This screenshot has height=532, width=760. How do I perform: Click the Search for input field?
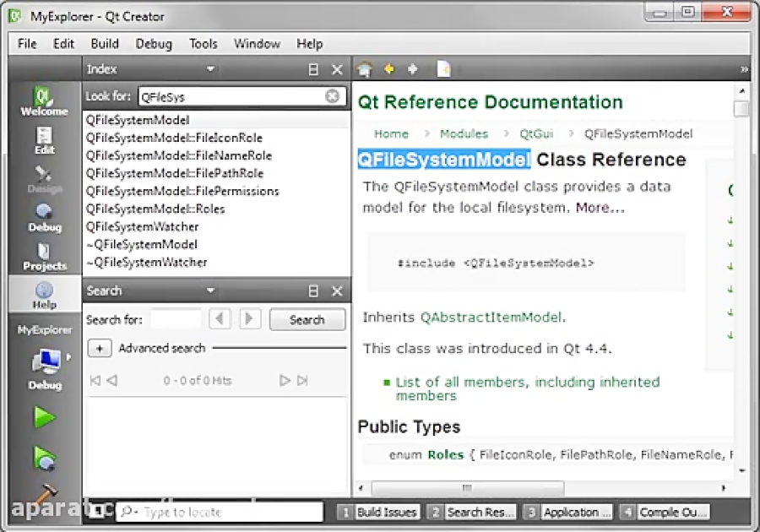(x=176, y=319)
